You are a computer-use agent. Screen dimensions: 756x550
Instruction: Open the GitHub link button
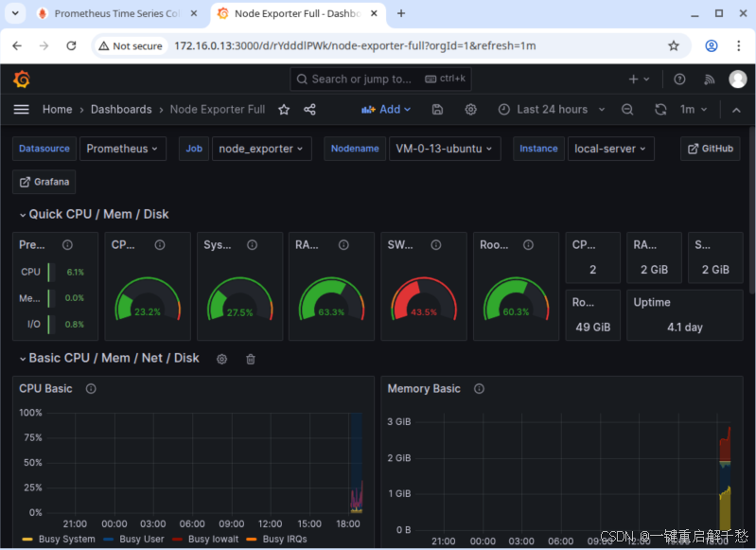(x=711, y=149)
